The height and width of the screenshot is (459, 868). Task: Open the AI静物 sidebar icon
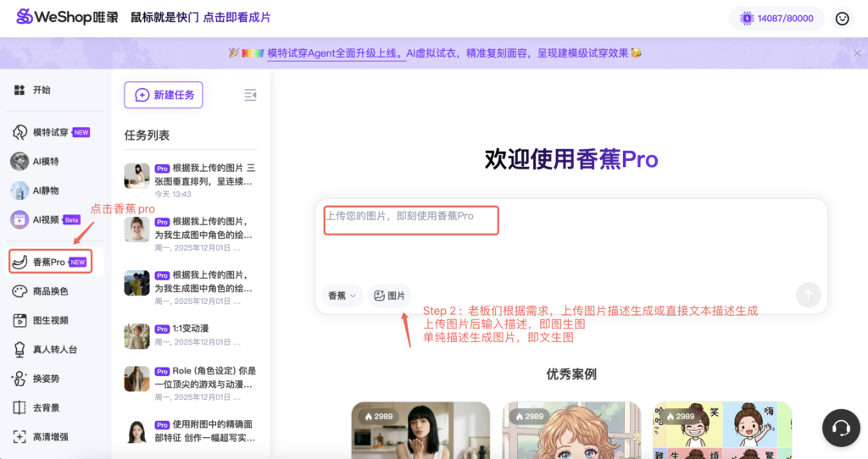[x=19, y=191]
